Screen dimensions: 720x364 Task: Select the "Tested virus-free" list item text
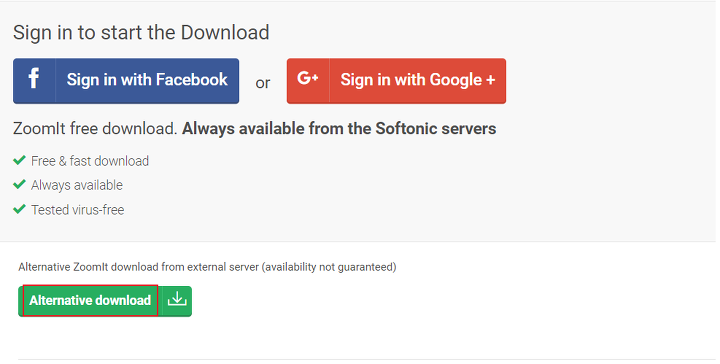78,210
